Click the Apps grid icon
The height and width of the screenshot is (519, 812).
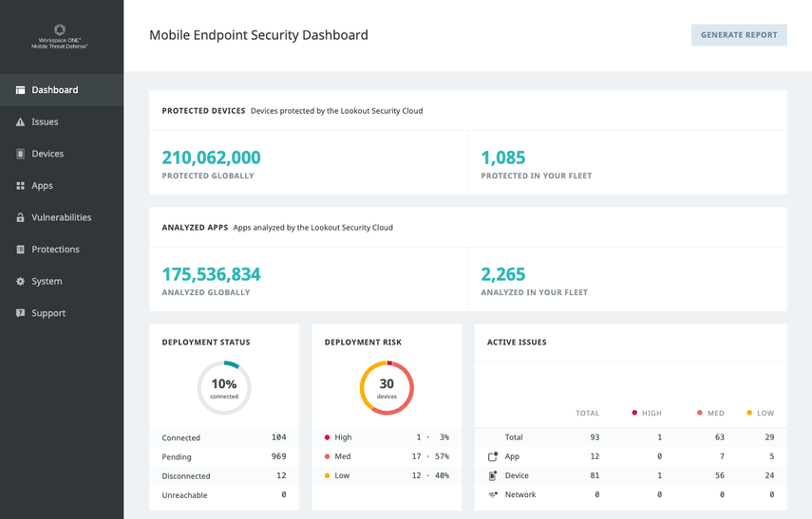pos(20,186)
